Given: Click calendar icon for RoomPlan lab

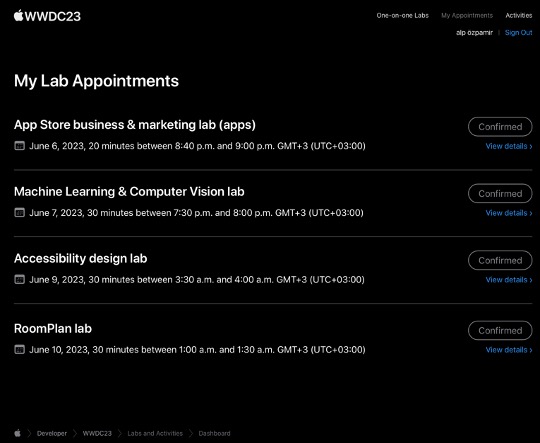Looking at the screenshot, I should [19, 350].
